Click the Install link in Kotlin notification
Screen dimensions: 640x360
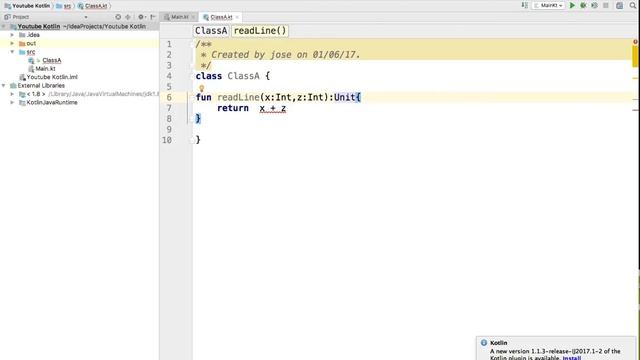pos(571,358)
